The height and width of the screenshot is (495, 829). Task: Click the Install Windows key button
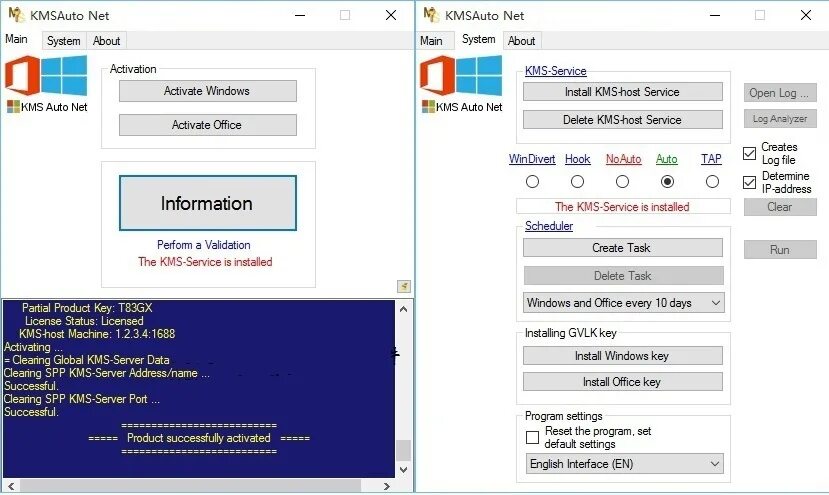(x=623, y=356)
